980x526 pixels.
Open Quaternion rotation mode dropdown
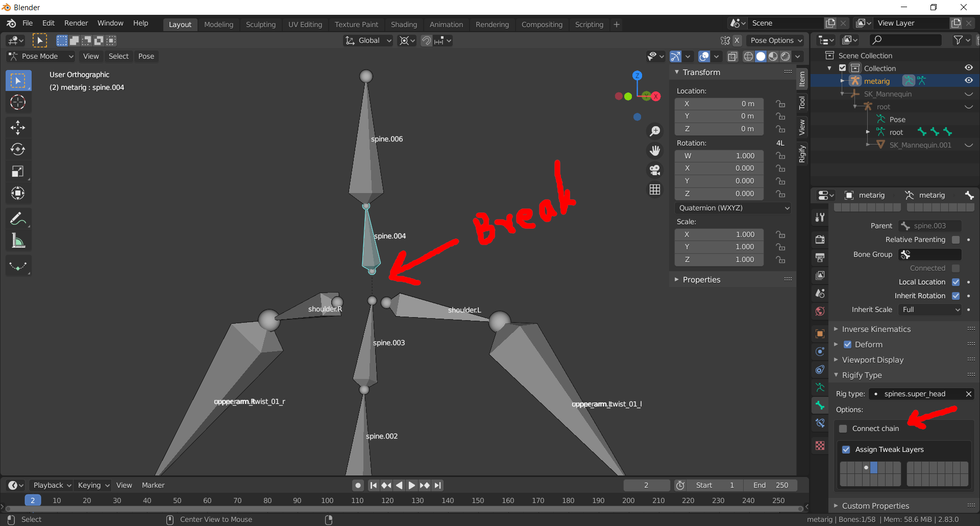pos(733,208)
